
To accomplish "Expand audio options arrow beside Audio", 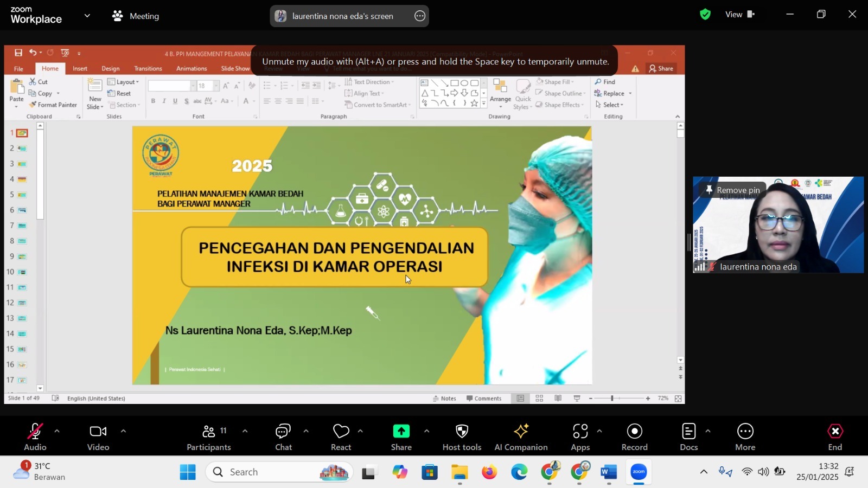I will click(57, 432).
